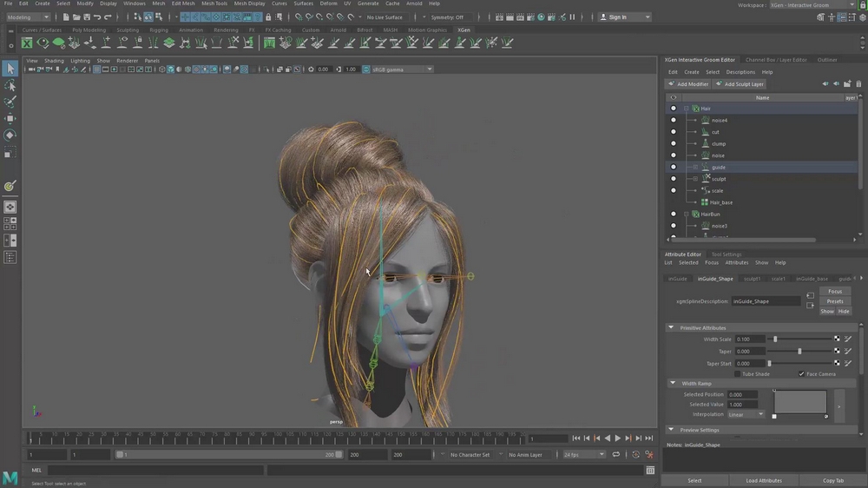Screen dimensions: 868x488
Task: Go to end of playback range
Action: point(648,439)
